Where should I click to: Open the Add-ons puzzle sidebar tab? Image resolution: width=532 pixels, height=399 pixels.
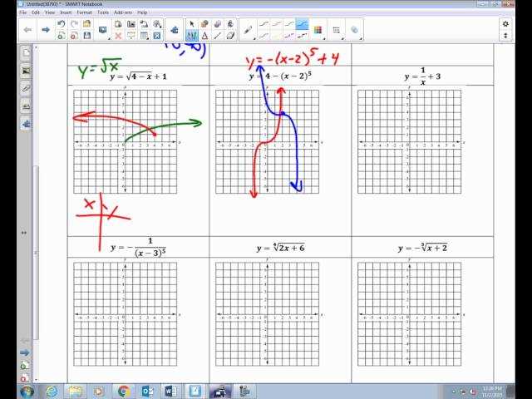coord(26,124)
